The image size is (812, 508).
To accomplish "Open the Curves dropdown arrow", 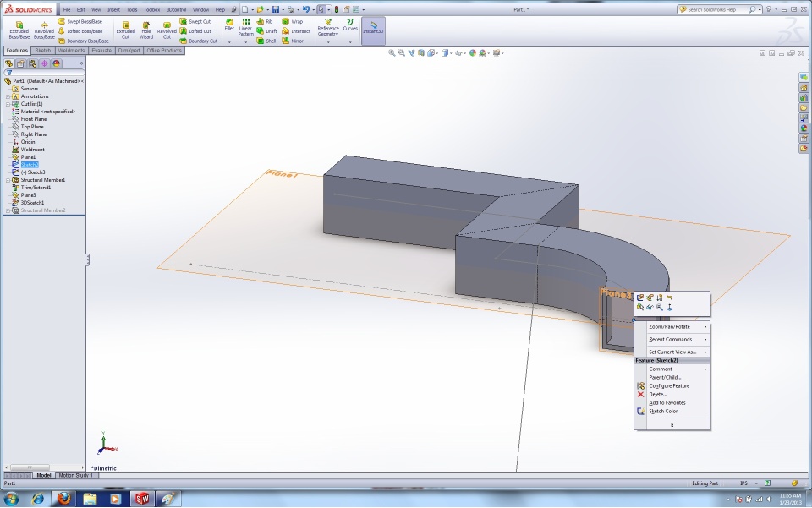I will tap(350, 42).
